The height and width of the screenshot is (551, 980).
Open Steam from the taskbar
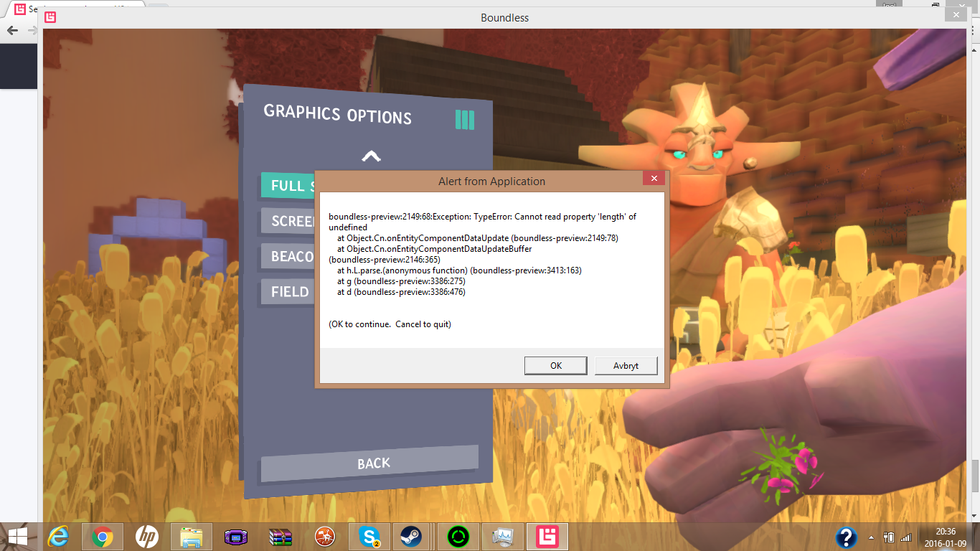click(x=411, y=537)
